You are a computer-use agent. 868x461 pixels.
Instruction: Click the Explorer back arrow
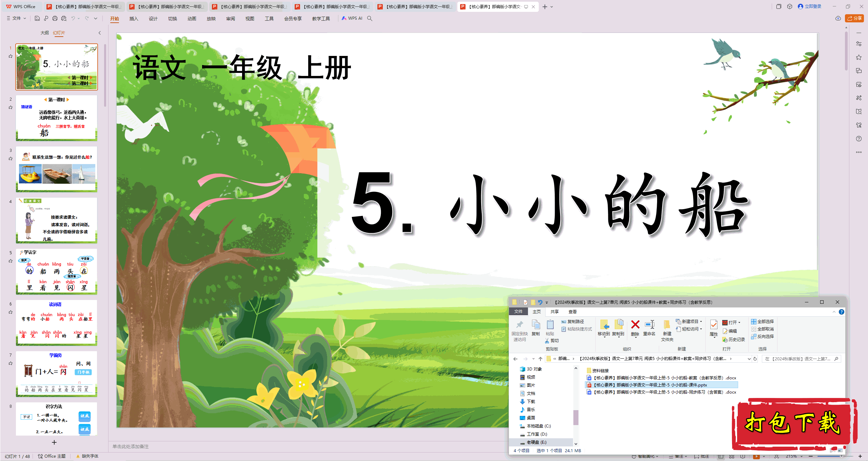(515, 359)
